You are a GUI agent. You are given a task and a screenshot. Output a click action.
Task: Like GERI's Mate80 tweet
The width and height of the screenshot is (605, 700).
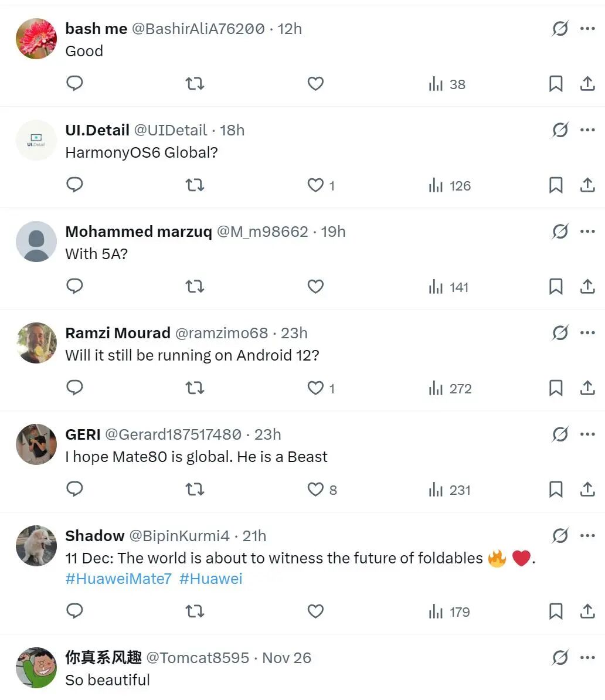pos(316,490)
